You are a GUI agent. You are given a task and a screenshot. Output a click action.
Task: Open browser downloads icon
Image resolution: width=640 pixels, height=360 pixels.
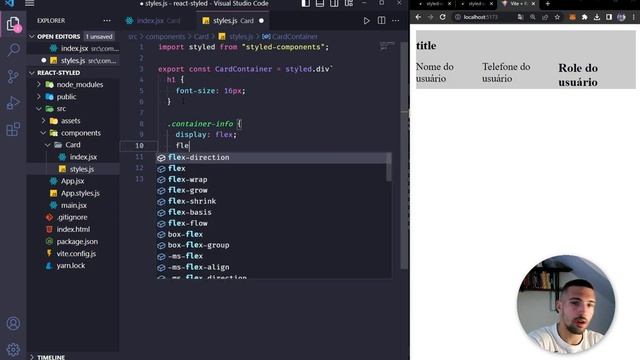pyautogui.click(x=597, y=17)
